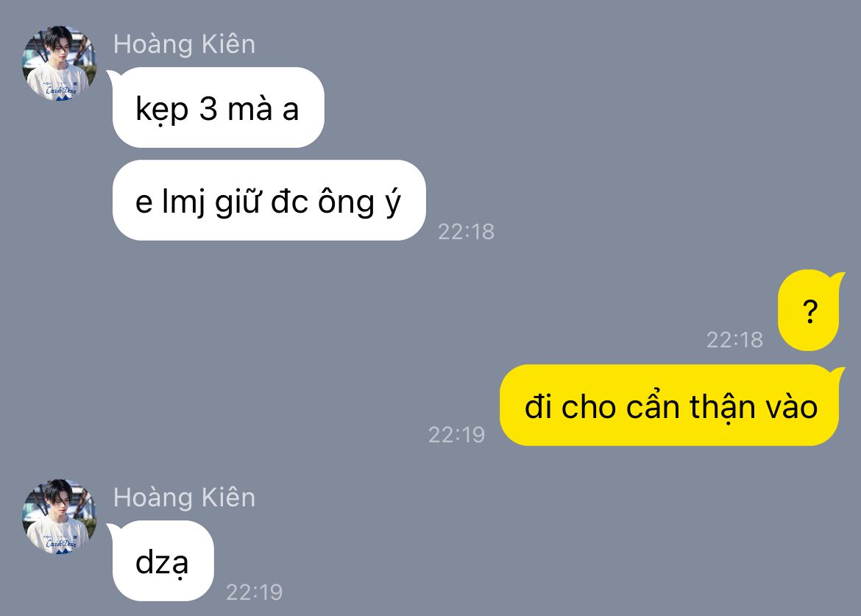Select the yellow '?' message bubble
861x616 pixels.
(x=809, y=310)
